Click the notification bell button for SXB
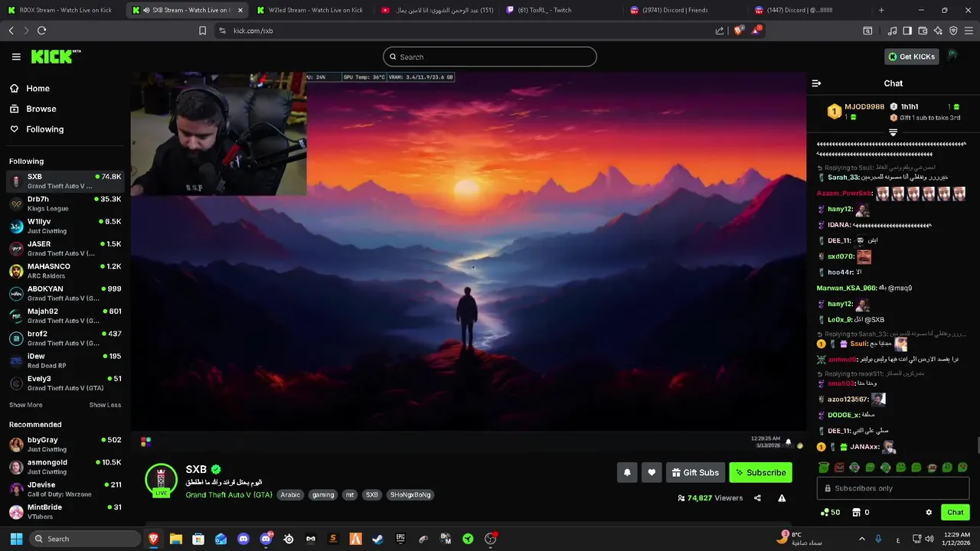Image resolution: width=980 pixels, height=551 pixels. coord(627,473)
